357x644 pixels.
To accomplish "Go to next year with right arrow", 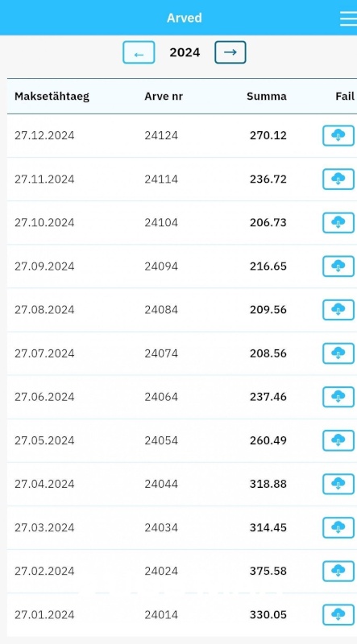I will (230, 52).
